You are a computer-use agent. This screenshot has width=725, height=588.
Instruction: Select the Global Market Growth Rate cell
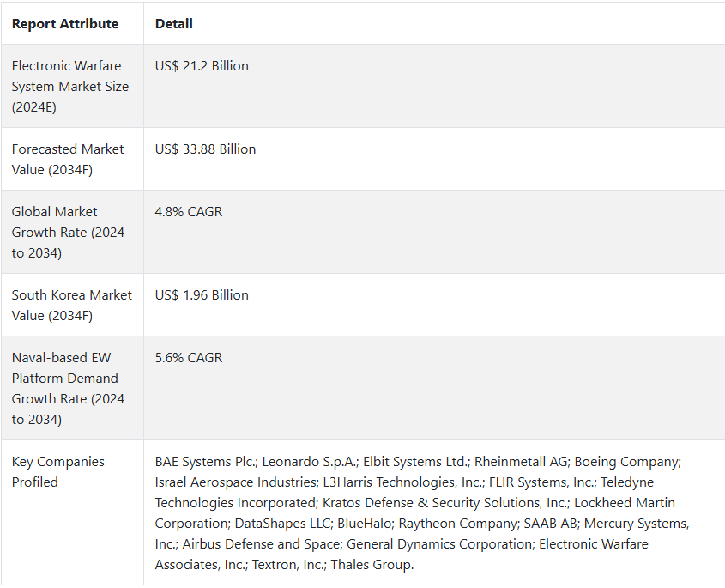(68, 232)
